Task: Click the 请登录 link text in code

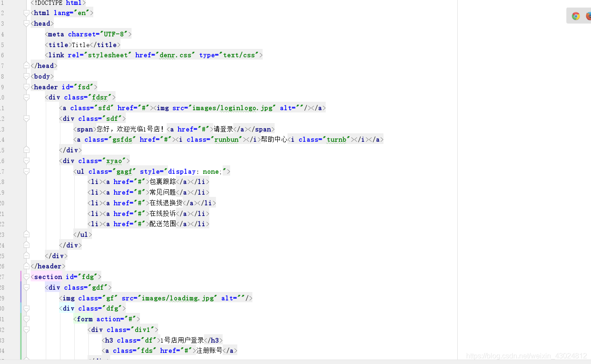Action: pos(224,129)
